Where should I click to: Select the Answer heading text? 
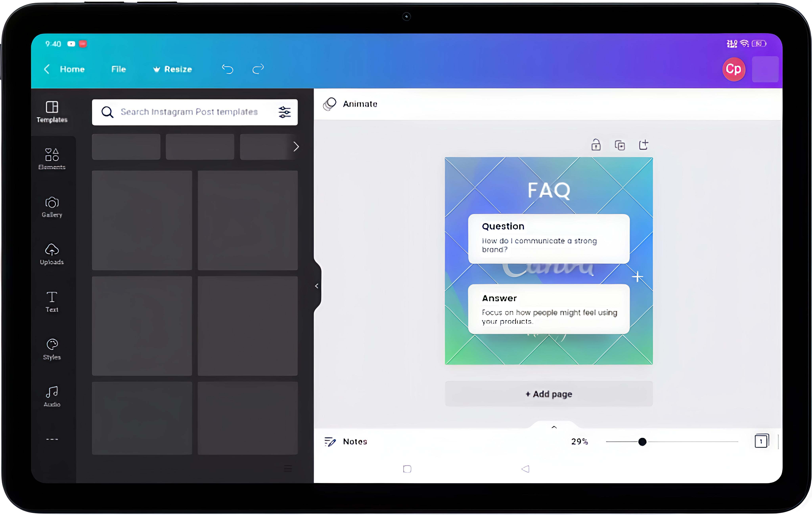tap(499, 299)
